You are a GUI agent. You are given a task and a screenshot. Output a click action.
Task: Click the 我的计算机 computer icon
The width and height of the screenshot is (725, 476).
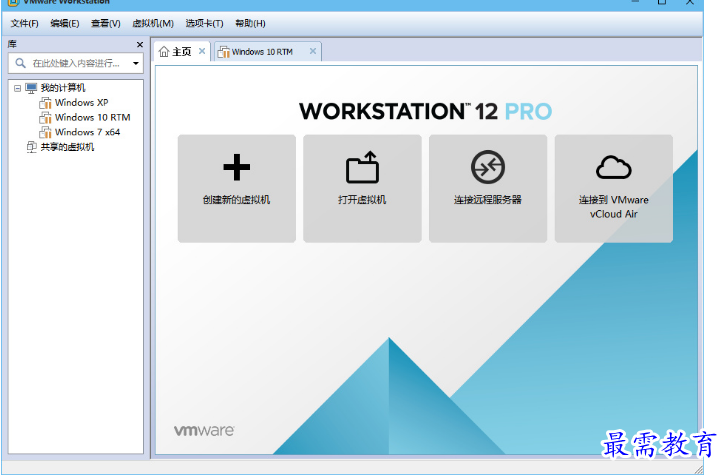(31, 88)
